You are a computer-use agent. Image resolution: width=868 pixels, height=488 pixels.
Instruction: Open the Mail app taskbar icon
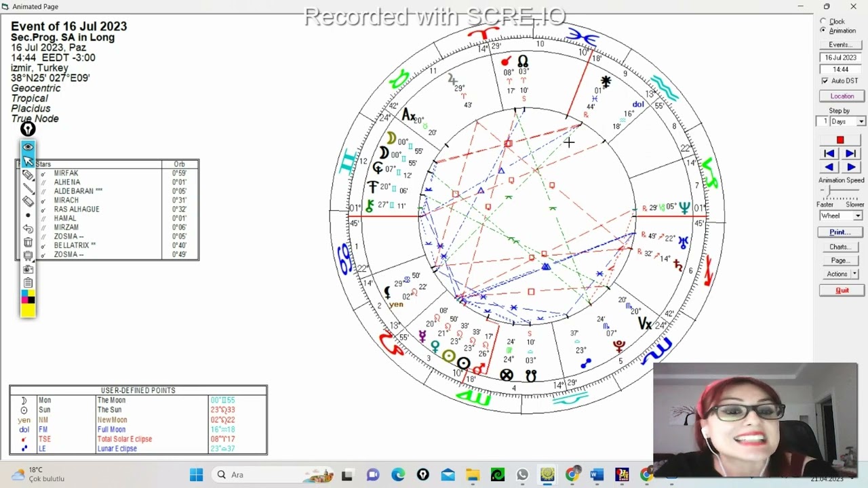[448, 474]
